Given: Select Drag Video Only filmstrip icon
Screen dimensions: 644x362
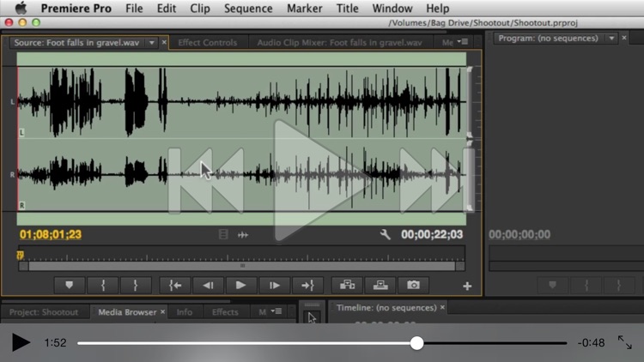Looking at the screenshot, I should [x=223, y=234].
